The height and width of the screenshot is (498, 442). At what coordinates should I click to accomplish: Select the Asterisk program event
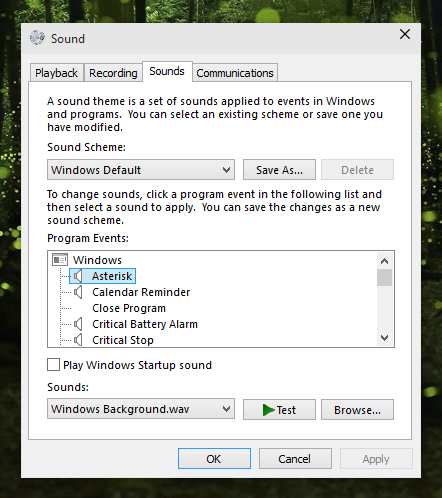point(112,276)
